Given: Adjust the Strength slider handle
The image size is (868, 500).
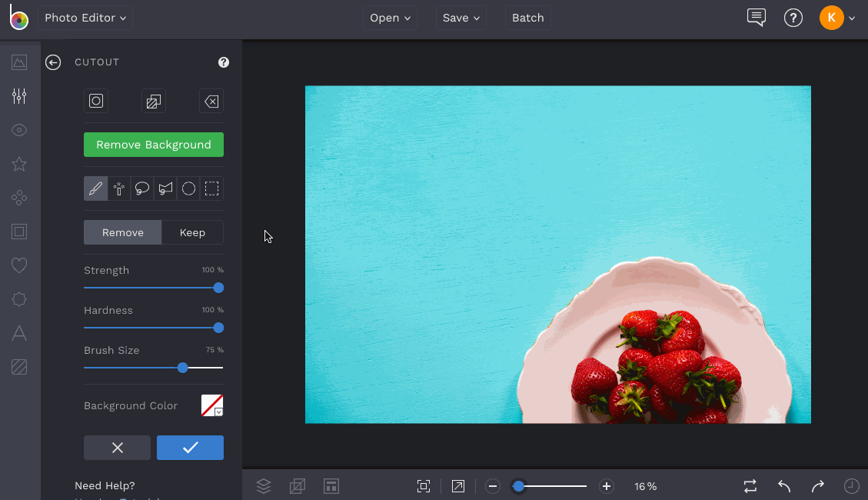Looking at the screenshot, I should click(218, 288).
